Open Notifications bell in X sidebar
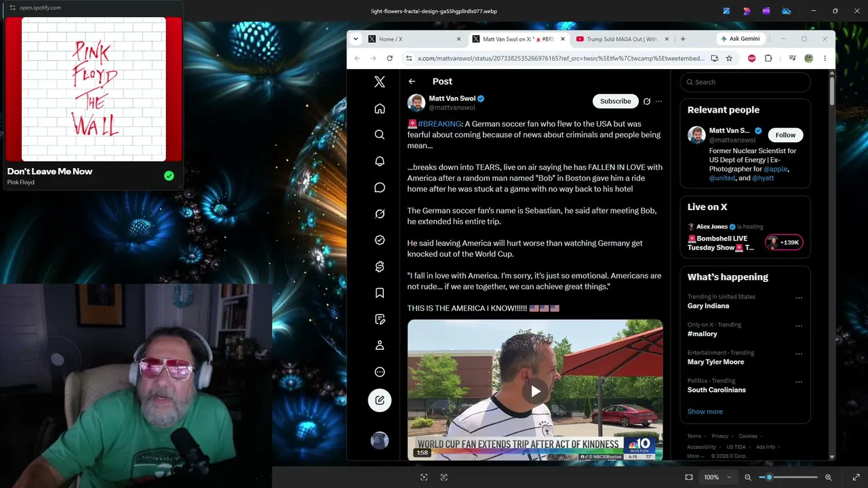 tap(380, 161)
